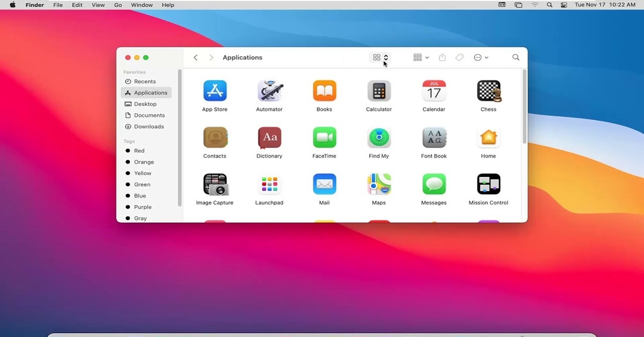The width and height of the screenshot is (644, 337).
Task: Click the Share toolbar icon
Action: 442,57
